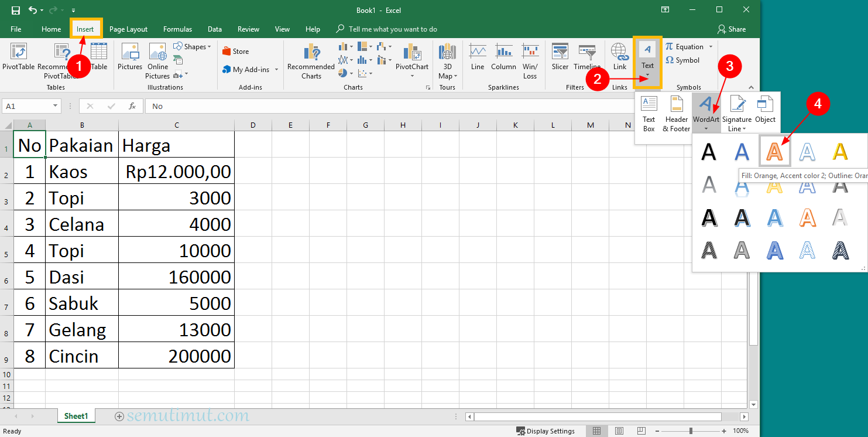This screenshot has width=868, height=437.
Task: Click the Undo arrow icon
Action: click(32, 11)
